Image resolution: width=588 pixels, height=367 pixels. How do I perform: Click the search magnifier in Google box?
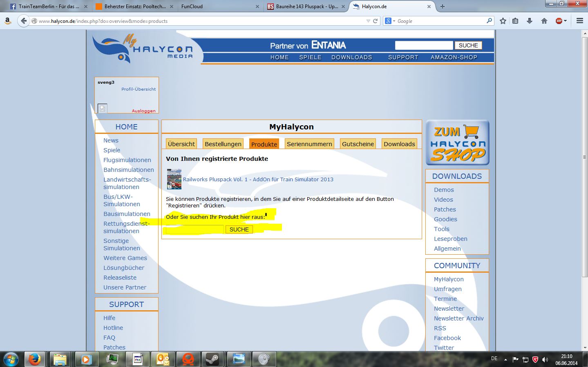click(x=489, y=21)
